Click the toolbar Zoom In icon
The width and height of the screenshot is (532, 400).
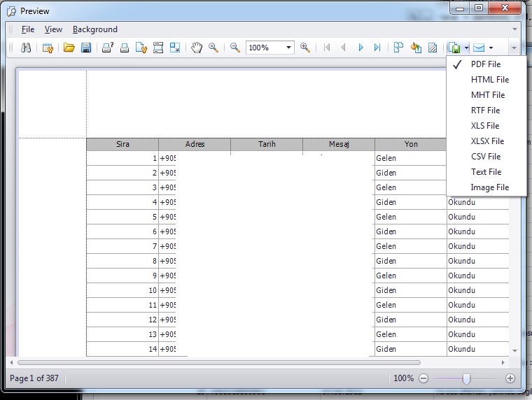[305, 48]
